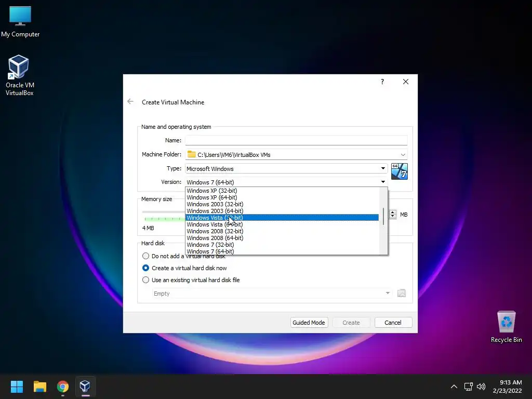Open the volume tray icon

point(481,387)
